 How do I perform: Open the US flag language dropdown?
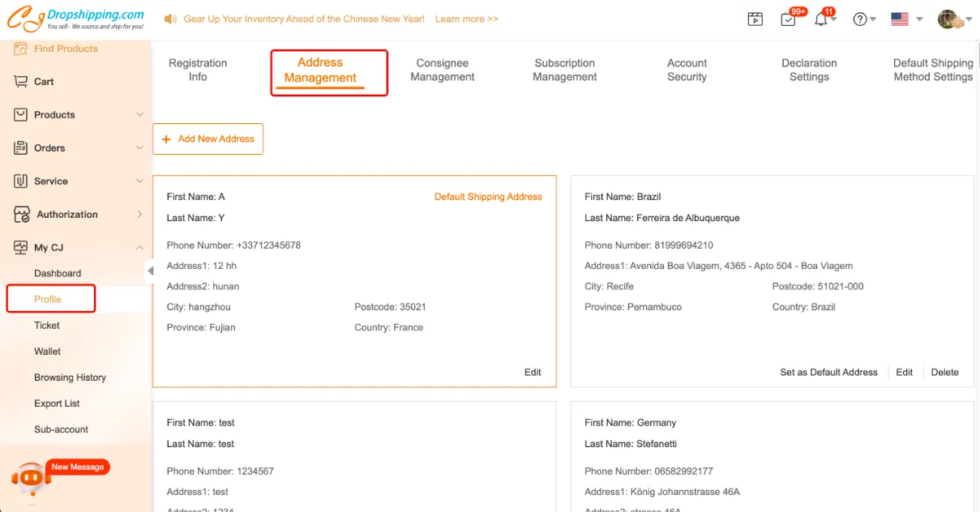point(906,19)
